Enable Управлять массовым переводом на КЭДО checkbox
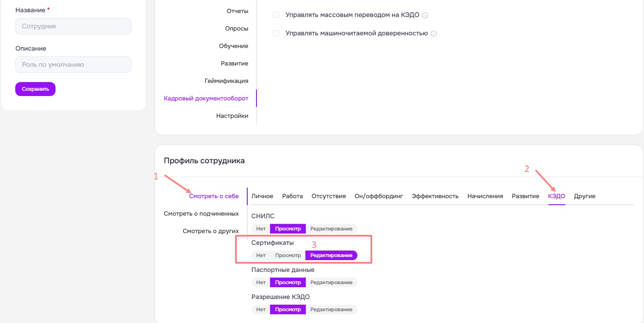Viewport: 644px width, 323px height. (276, 15)
